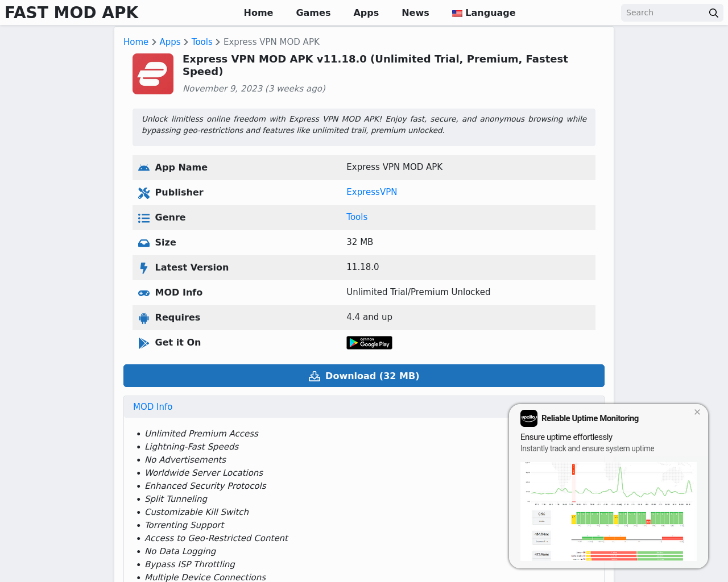Click the Download (32 MB) button
Screen dimensions: 728x582
(x=364, y=376)
